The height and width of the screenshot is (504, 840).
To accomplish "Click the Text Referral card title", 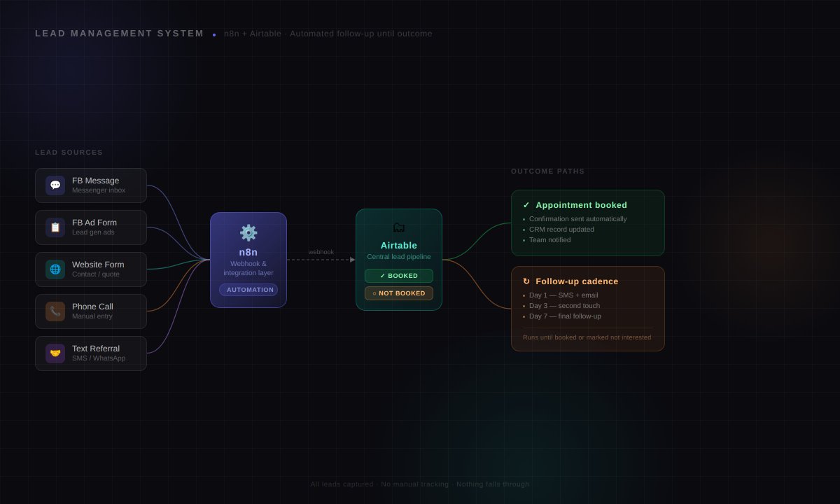I will pos(96,349).
